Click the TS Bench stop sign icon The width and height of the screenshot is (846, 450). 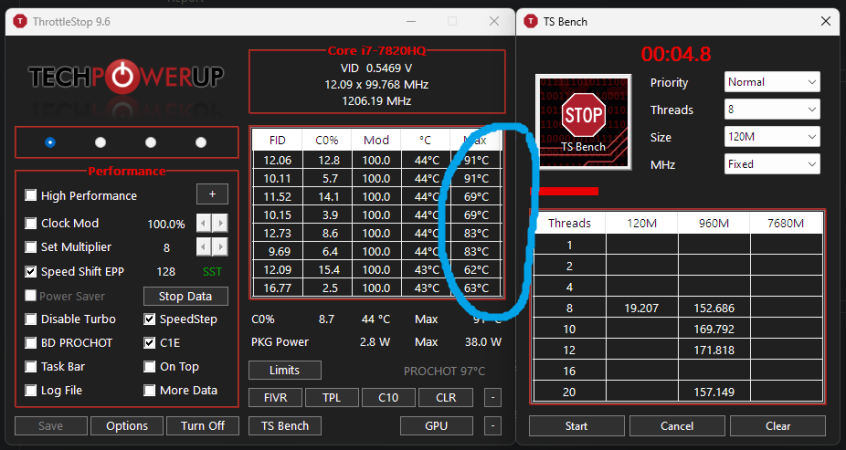click(583, 122)
